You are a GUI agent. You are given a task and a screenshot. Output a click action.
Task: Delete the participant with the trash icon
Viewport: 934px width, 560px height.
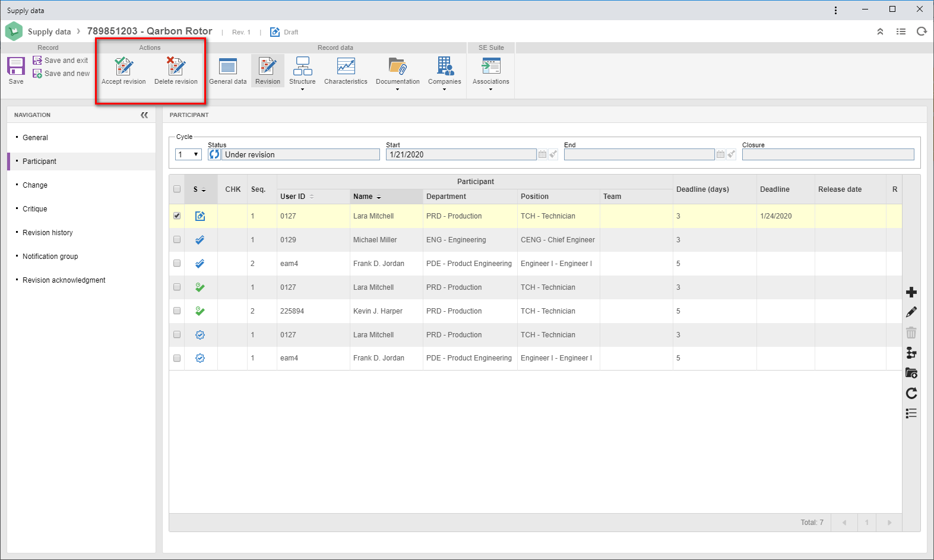pos(911,333)
